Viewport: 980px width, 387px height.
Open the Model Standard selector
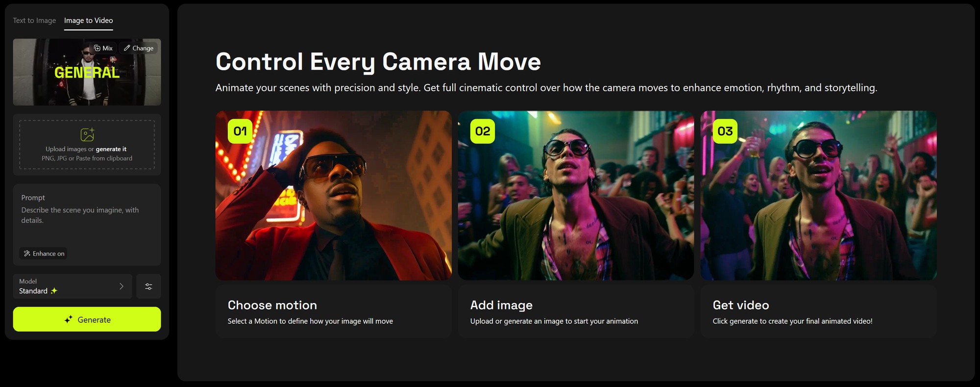73,286
